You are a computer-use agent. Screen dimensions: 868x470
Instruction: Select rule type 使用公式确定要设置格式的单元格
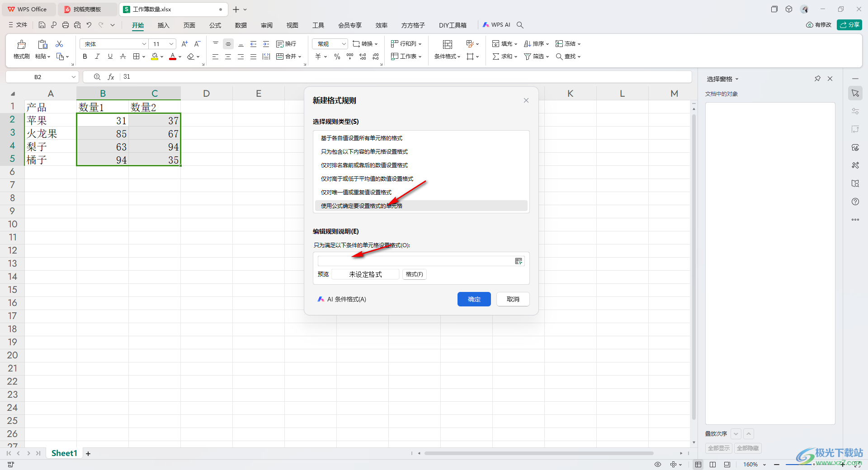(421, 206)
